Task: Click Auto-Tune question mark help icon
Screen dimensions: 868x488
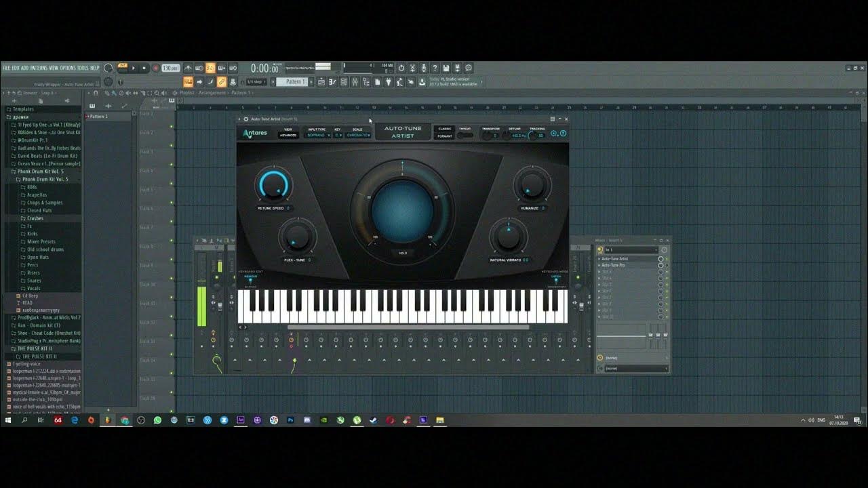Action: click(564, 134)
